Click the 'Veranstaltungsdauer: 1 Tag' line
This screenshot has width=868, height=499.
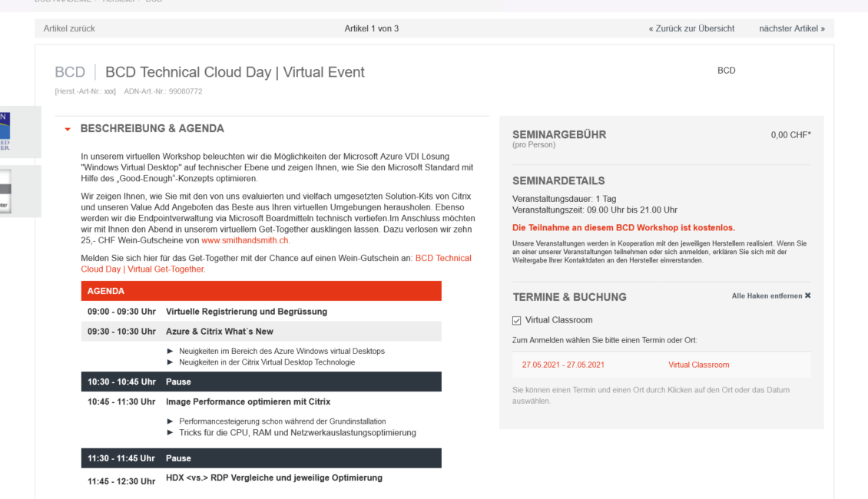(x=564, y=199)
